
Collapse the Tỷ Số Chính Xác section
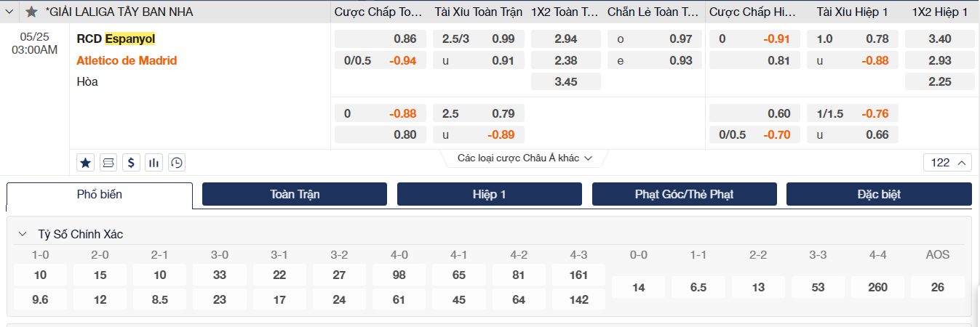pos(22,234)
